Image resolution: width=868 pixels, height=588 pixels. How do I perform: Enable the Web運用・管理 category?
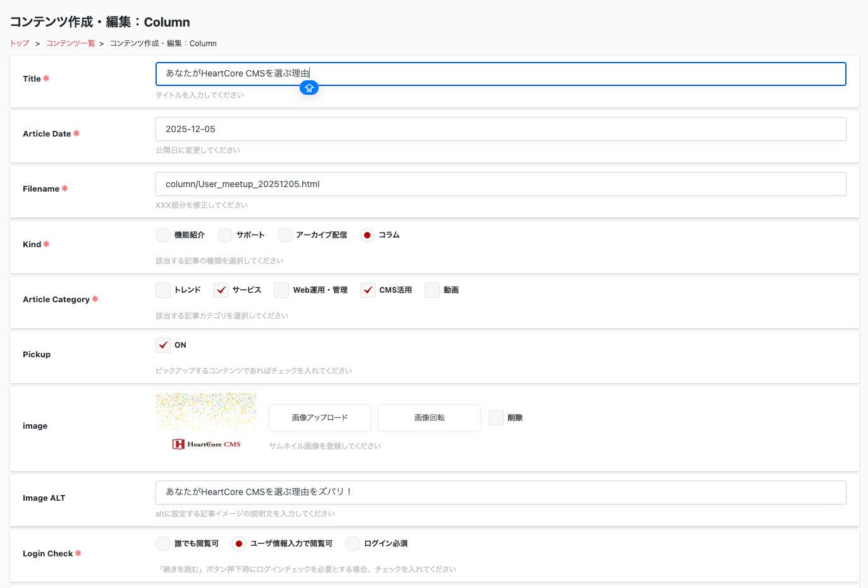tap(281, 290)
